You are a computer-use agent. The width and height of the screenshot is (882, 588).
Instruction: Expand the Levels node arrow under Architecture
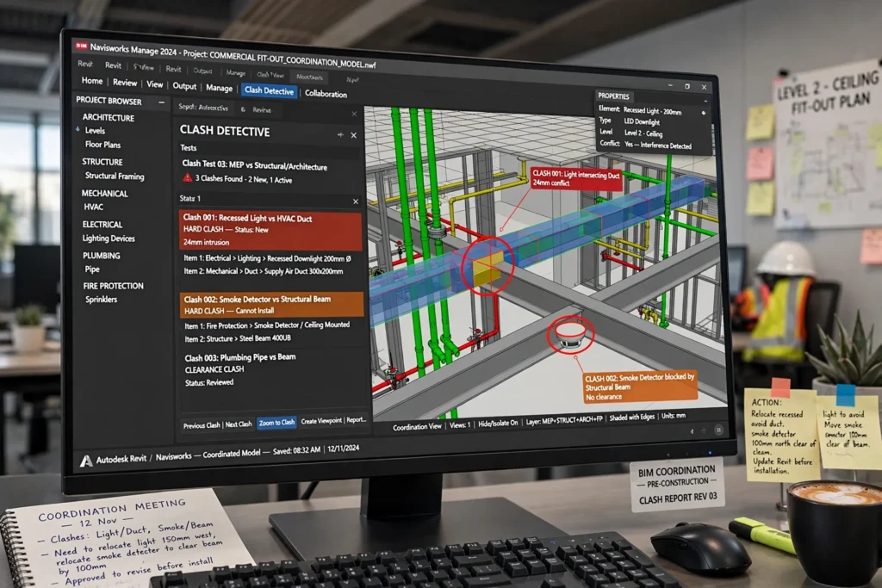click(x=78, y=129)
